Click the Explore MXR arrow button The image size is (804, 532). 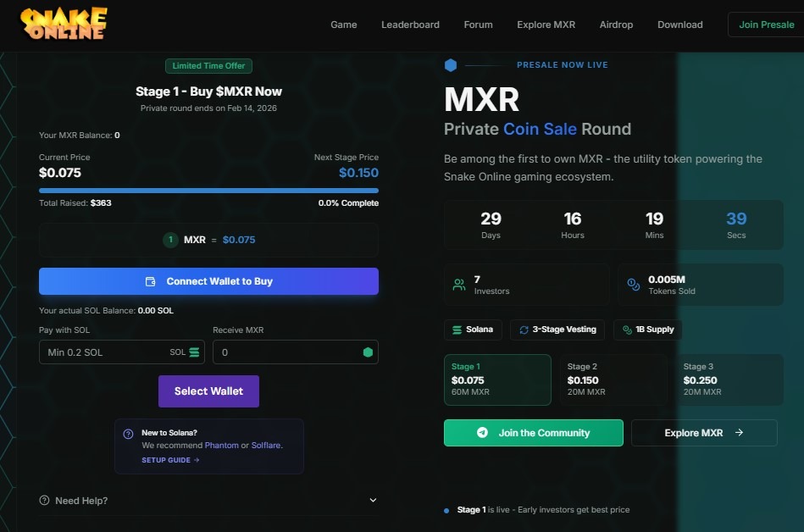[x=703, y=433]
